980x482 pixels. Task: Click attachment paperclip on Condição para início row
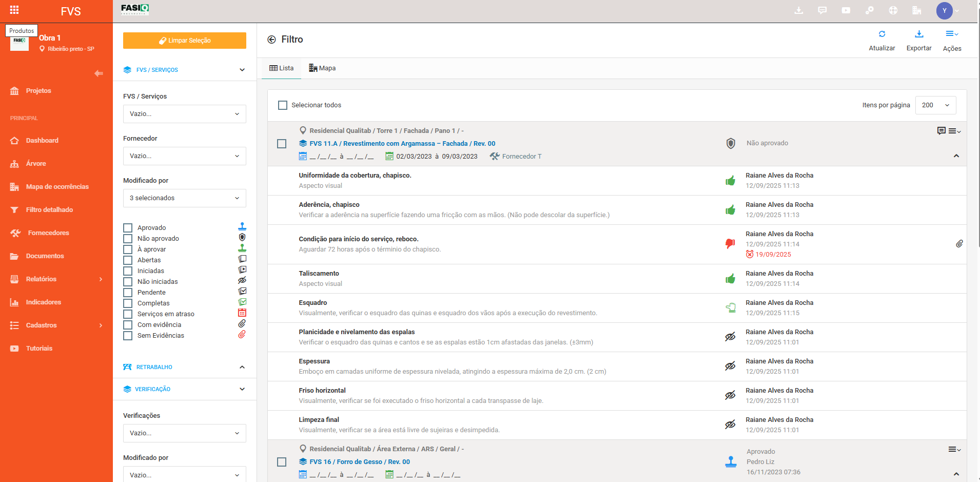[x=959, y=244]
